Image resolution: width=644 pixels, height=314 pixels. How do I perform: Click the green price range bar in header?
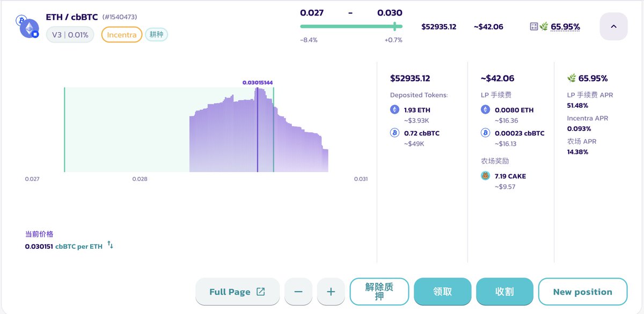351,26
